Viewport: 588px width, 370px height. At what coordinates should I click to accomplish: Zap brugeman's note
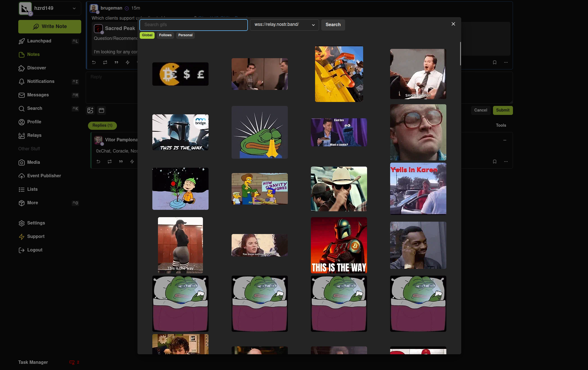point(128,62)
